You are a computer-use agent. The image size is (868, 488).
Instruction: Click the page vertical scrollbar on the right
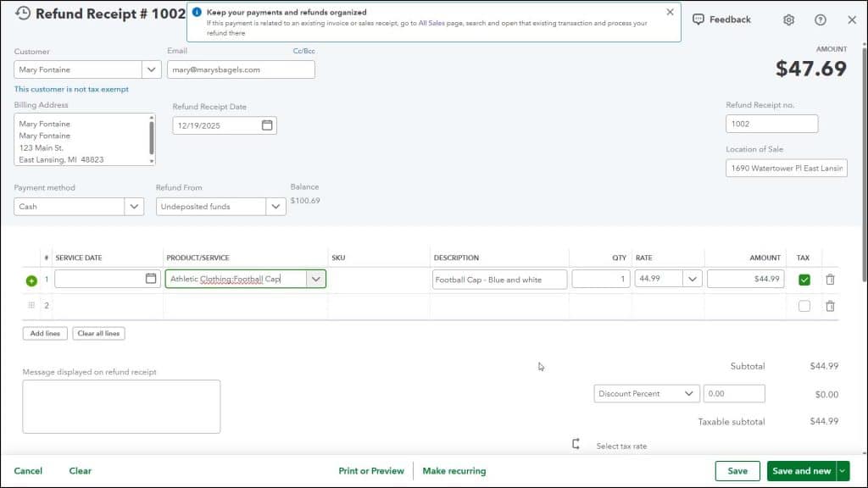point(864,166)
